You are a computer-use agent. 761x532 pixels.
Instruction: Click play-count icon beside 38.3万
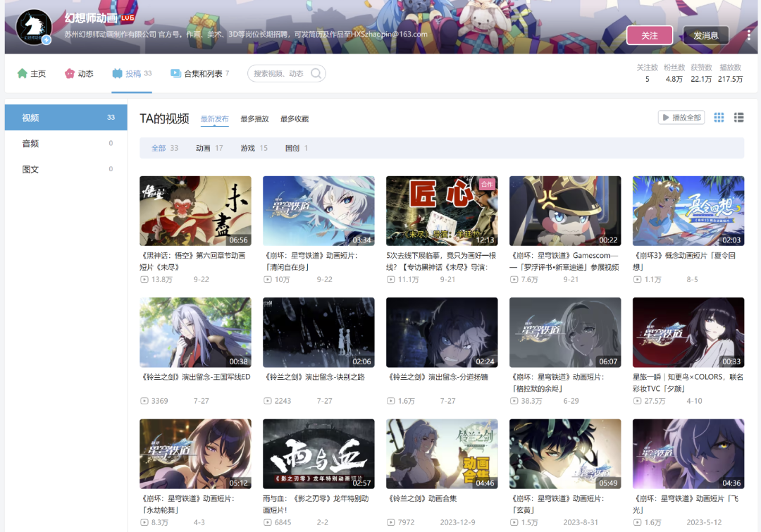pyautogui.click(x=514, y=401)
